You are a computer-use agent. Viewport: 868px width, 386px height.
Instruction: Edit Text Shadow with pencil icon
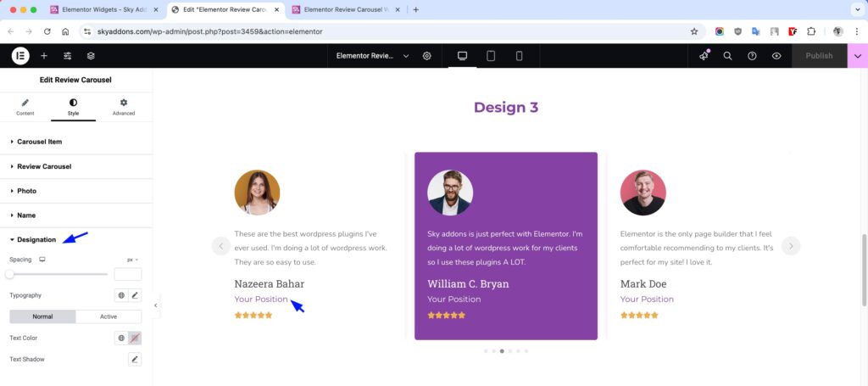click(x=135, y=360)
